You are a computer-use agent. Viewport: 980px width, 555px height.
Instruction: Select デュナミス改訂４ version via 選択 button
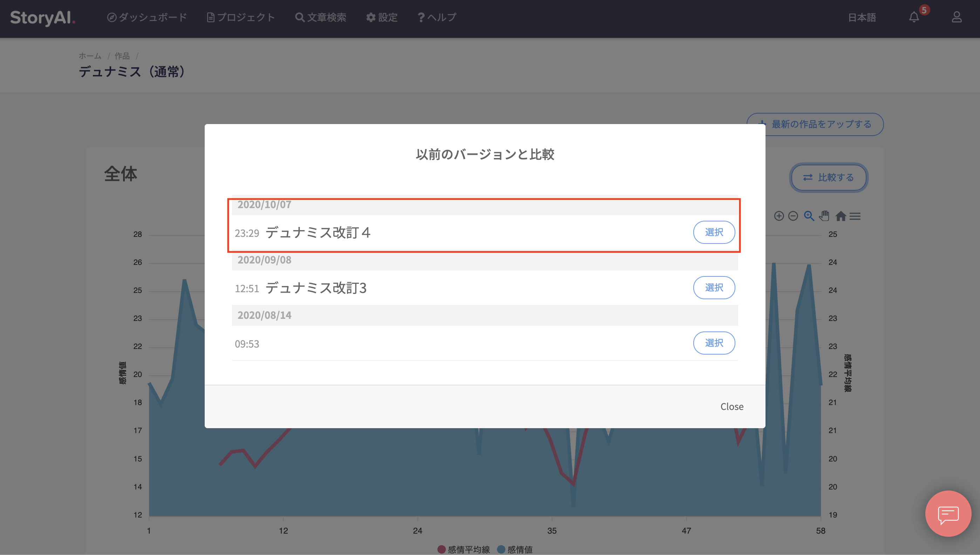coord(714,232)
